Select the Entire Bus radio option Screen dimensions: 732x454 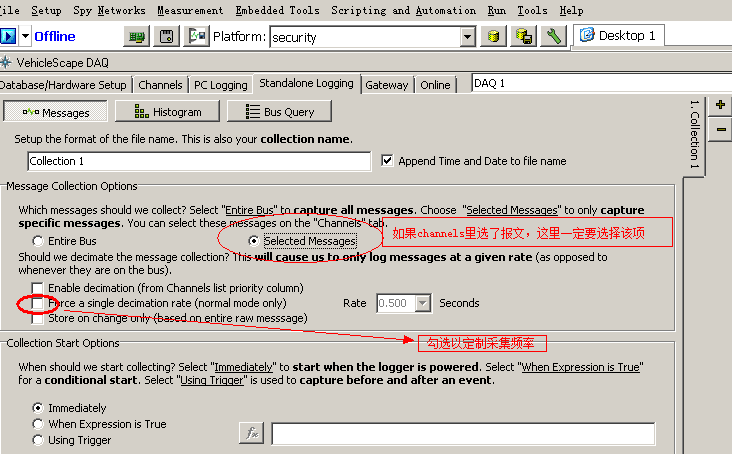click(38, 241)
